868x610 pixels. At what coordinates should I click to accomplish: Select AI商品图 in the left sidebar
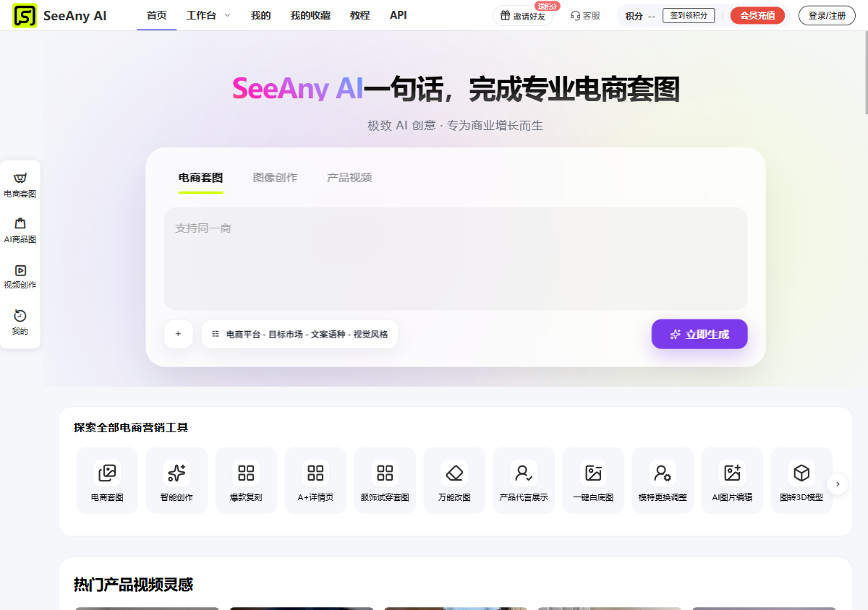tap(20, 231)
